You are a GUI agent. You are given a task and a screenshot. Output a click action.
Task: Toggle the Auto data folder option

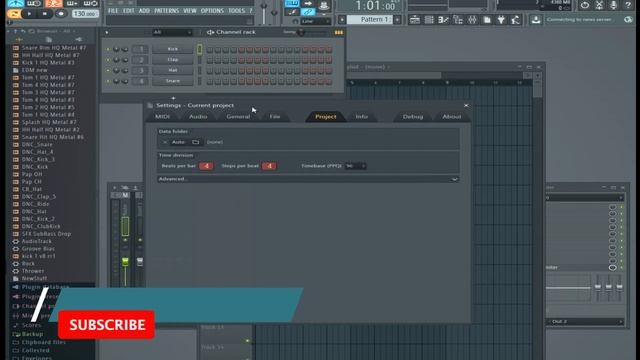point(178,142)
